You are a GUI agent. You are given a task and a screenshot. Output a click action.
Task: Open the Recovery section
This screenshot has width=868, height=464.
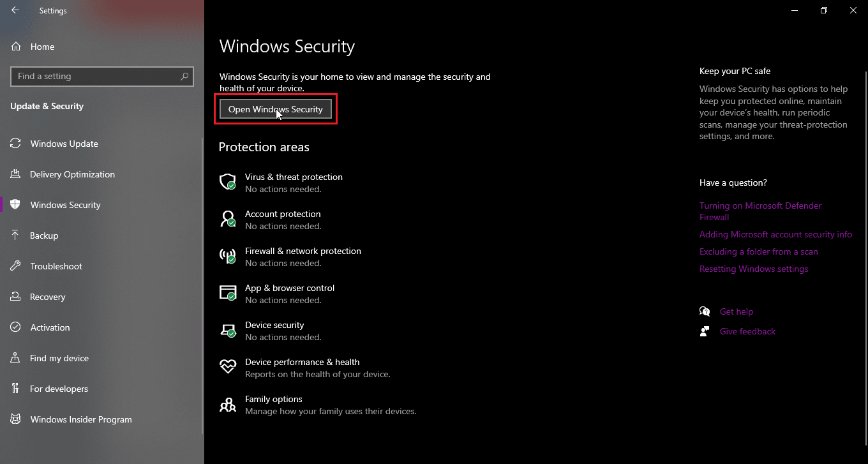tap(48, 297)
